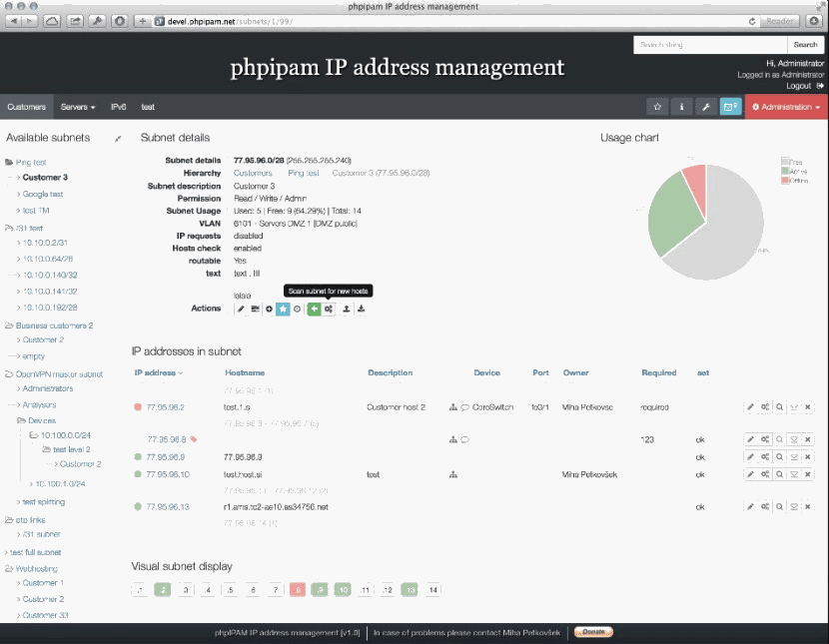Image resolution: width=829 pixels, height=644 pixels.
Task: Click the clock changelog icon in Actions
Action: 297,310
